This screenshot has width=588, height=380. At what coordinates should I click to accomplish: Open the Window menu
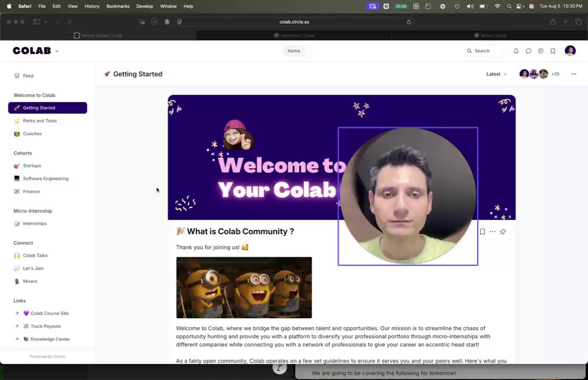(168, 6)
